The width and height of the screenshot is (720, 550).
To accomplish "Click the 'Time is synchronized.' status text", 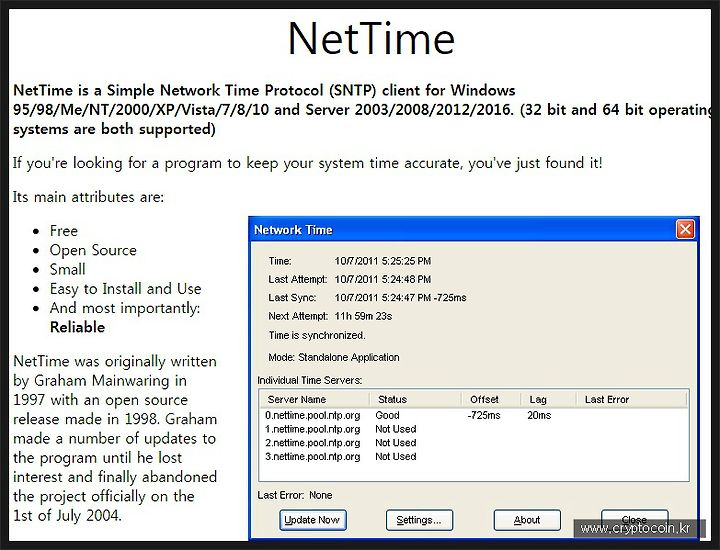I will 317,336.
